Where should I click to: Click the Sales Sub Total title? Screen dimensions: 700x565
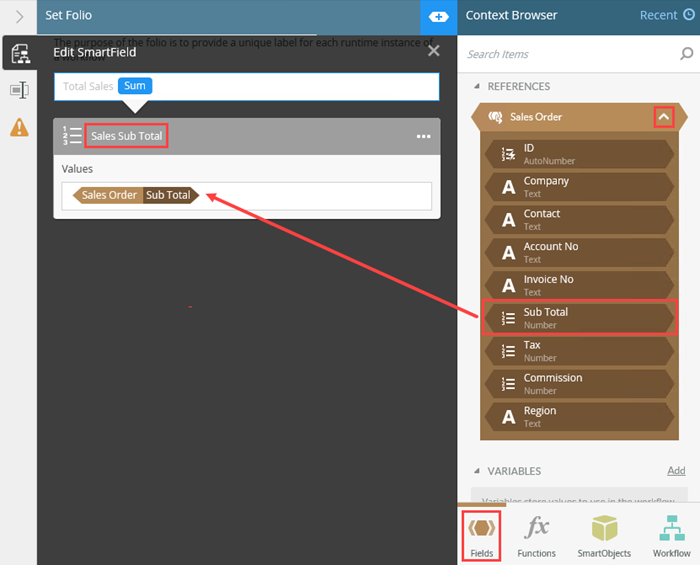tap(126, 136)
